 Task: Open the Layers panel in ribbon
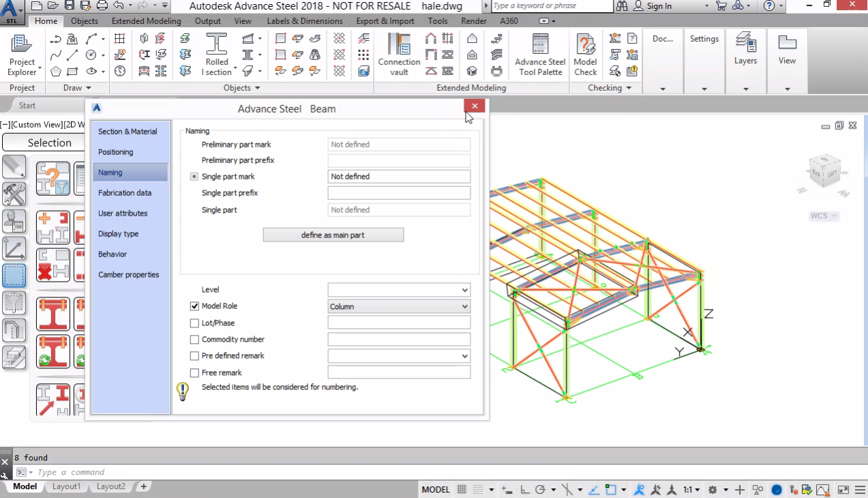coord(745,48)
